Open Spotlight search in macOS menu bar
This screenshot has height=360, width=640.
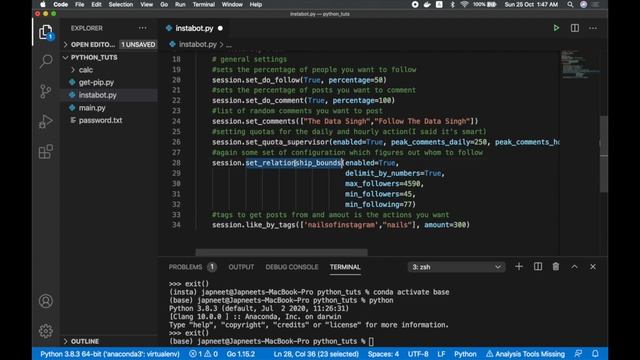click(x=570, y=4)
